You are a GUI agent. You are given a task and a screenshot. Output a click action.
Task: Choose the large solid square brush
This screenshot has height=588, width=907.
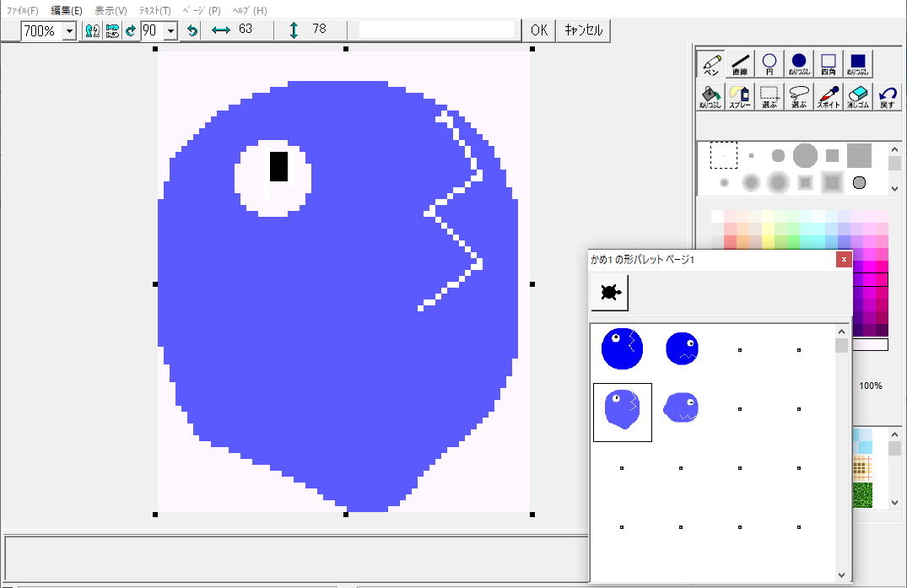(x=859, y=155)
